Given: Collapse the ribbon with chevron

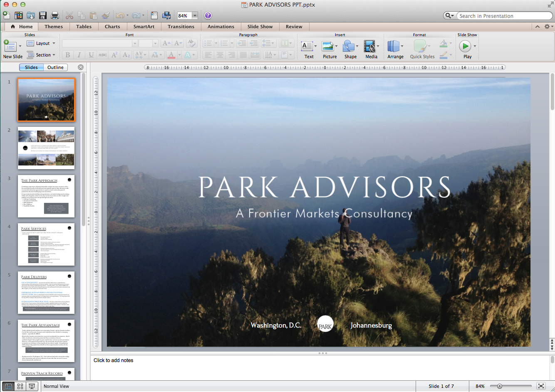Looking at the screenshot, I should point(537,26).
